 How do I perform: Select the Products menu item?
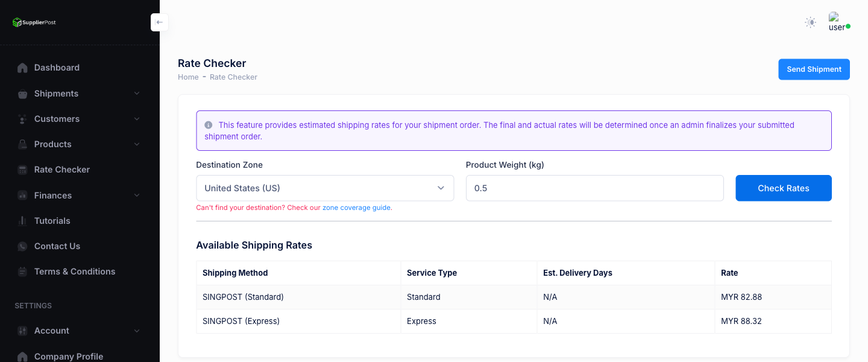[x=52, y=144]
